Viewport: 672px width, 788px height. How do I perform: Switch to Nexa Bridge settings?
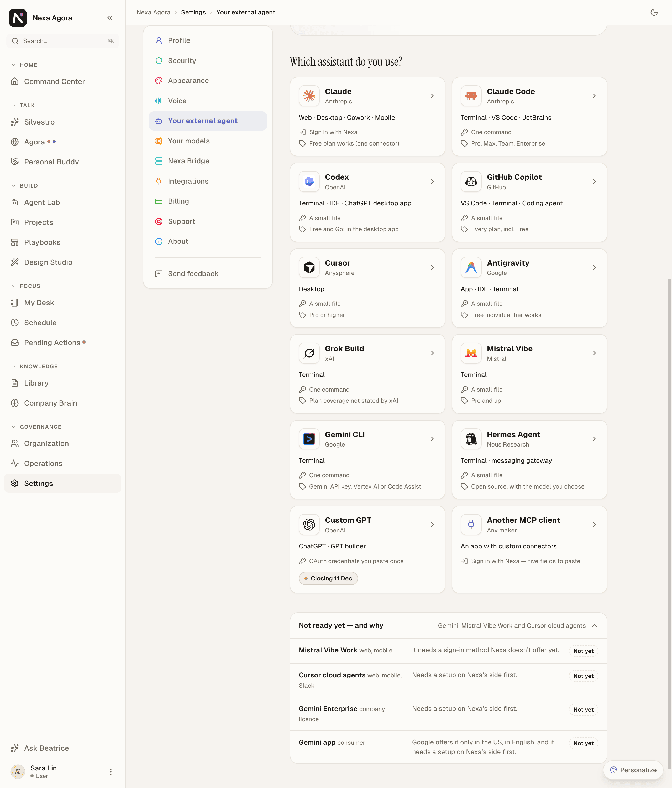(208, 161)
